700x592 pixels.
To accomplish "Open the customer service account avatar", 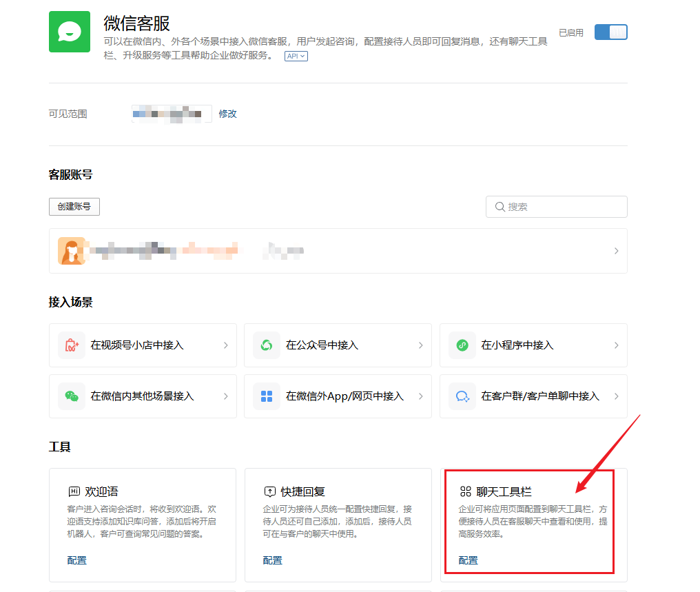I will tap(72, 251).
